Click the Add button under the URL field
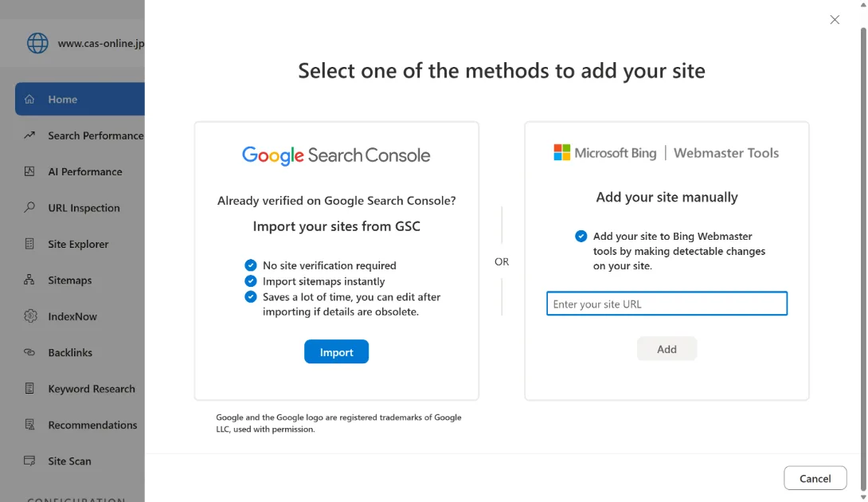 (667, 348)
